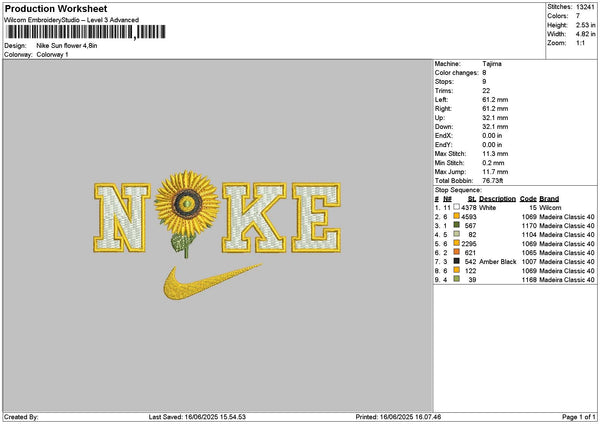The image size is (600, 424).
Task: Click the Trims value 22
Action: click(486, 91)
